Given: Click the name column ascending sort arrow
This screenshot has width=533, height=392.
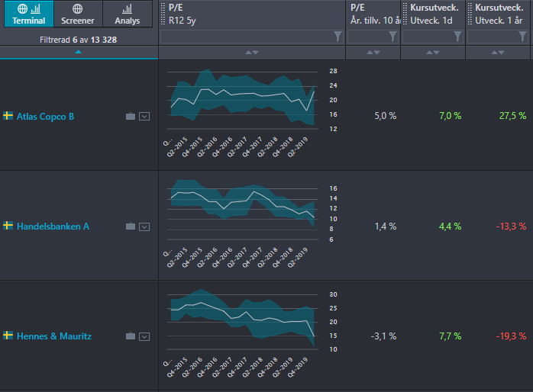Looking at the screenshot, I should point(78,52).
